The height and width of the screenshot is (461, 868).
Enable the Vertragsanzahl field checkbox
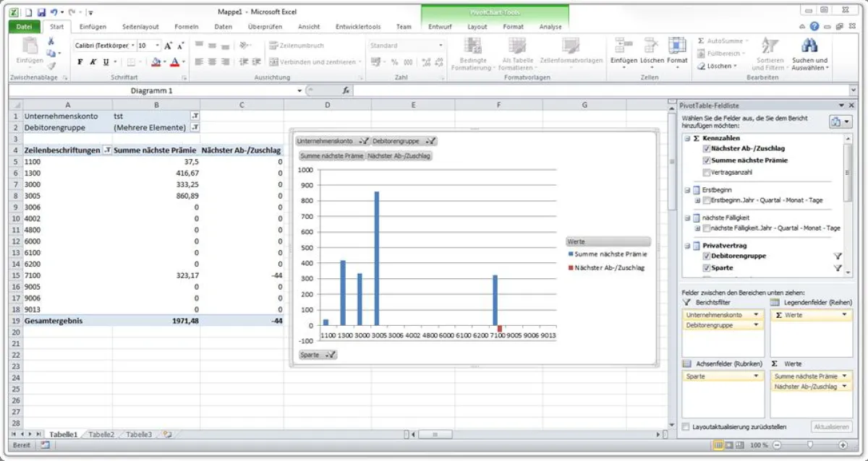point(705,173)
